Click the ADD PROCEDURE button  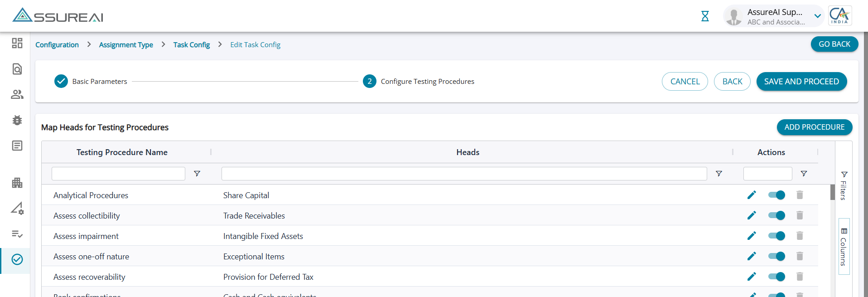[814, 127]
